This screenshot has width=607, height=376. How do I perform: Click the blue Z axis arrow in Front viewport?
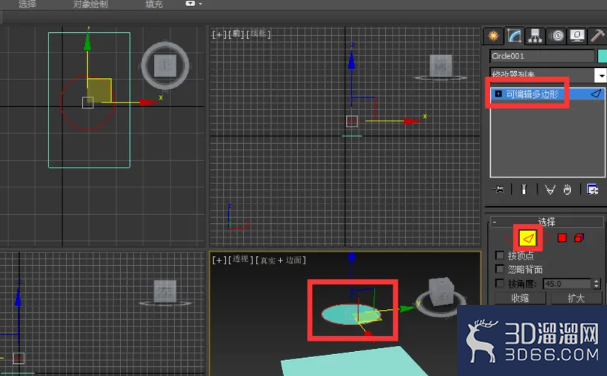pyautogui.click(x=352, y=60)
